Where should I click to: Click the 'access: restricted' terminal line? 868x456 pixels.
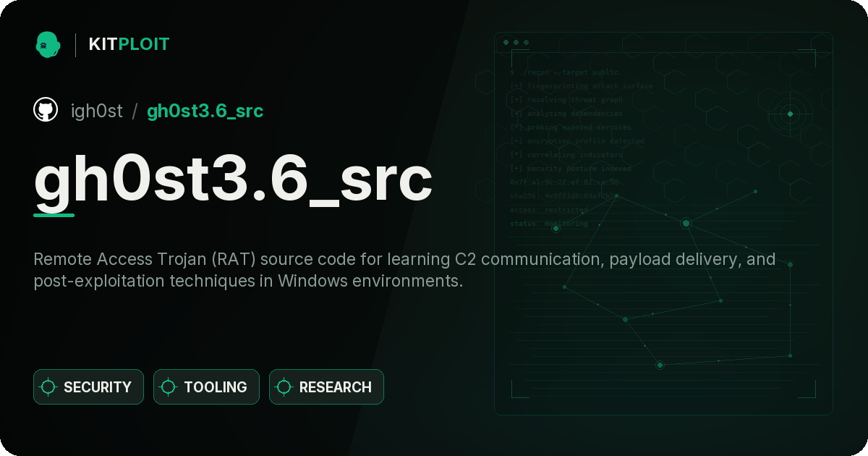[x=549, y=210]
